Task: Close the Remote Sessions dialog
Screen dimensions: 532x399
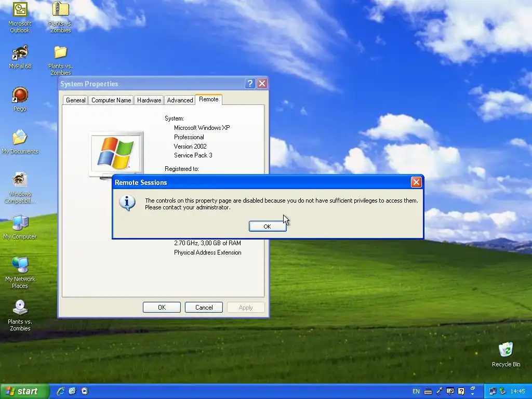Action: point(416,182)
